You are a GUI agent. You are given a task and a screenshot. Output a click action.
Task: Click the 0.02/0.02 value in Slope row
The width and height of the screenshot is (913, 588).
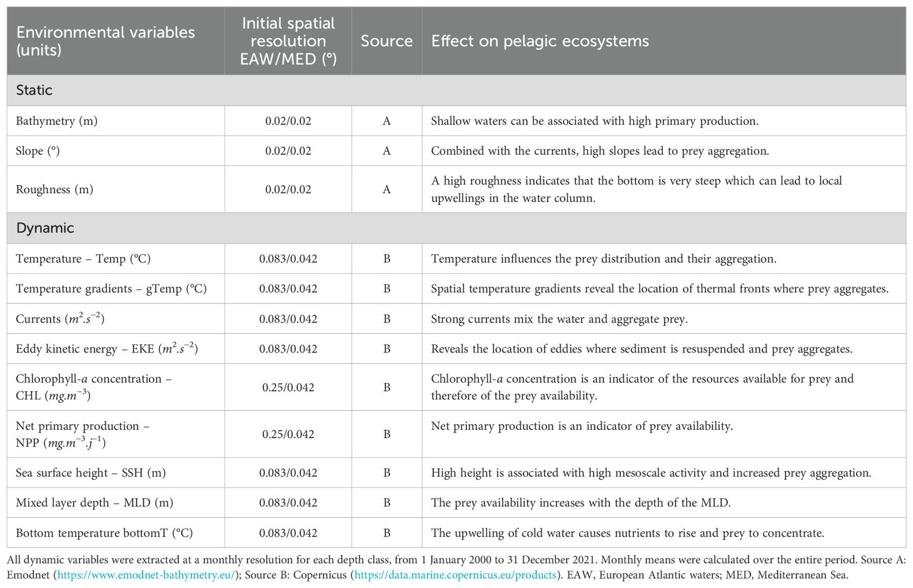coord(288,151)
